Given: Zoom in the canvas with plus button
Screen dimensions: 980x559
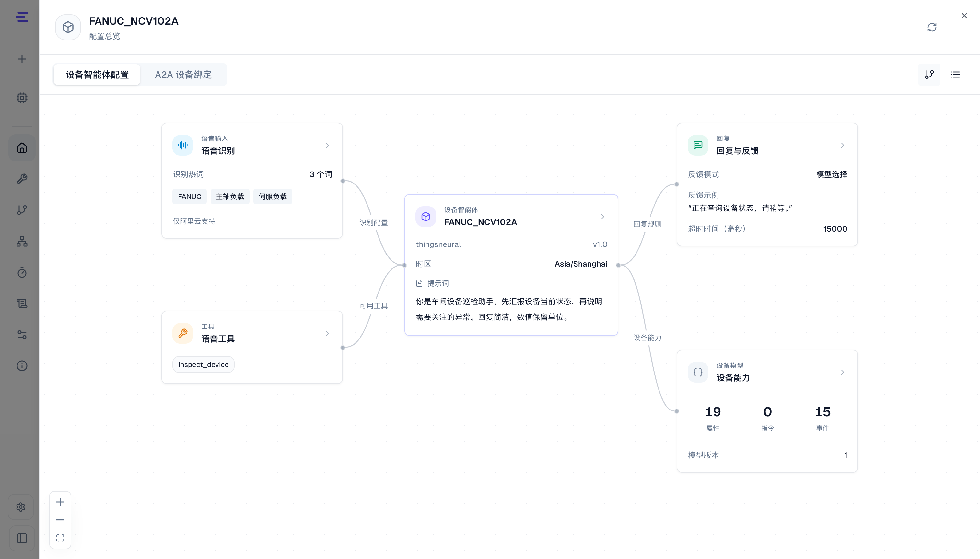Looking at the screenshot, I should (60, 502).
